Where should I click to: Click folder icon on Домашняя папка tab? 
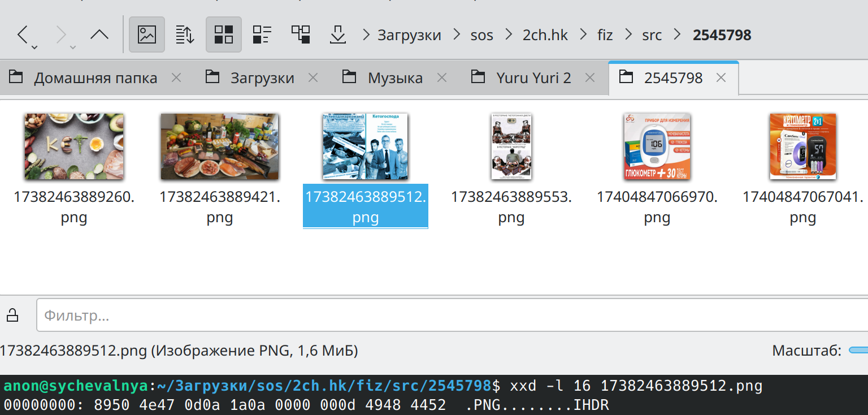coord(16,77)
